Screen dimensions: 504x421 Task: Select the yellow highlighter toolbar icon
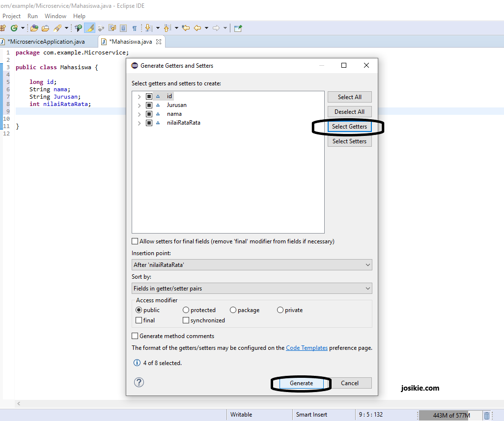tap(89, 28)
